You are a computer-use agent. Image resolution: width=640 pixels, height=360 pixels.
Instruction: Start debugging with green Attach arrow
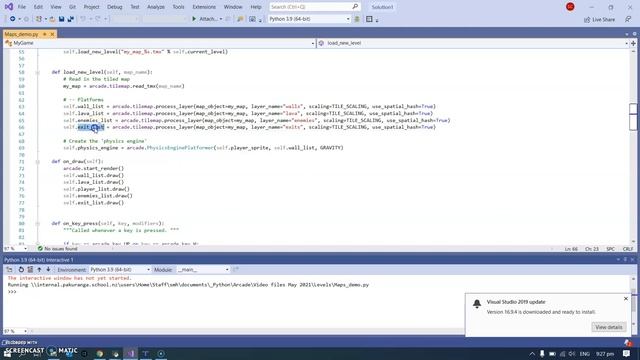click(194, 19)
